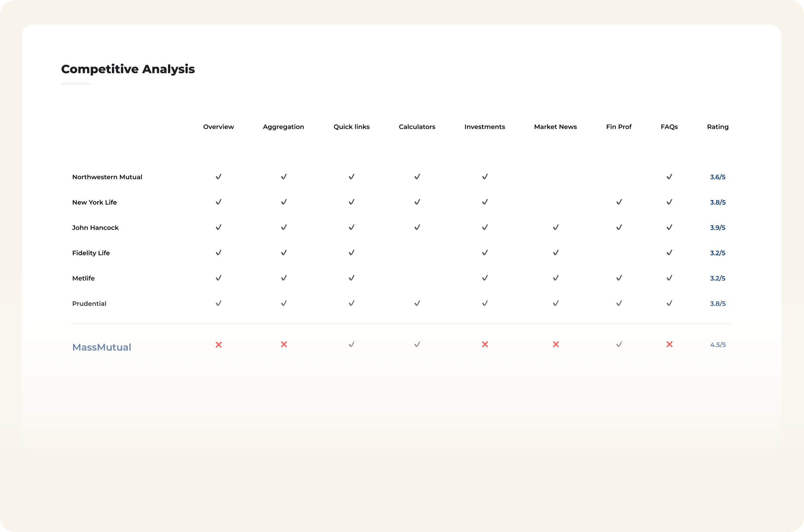Toggle John Hancock's checkmark under Market News

(555, 227)
